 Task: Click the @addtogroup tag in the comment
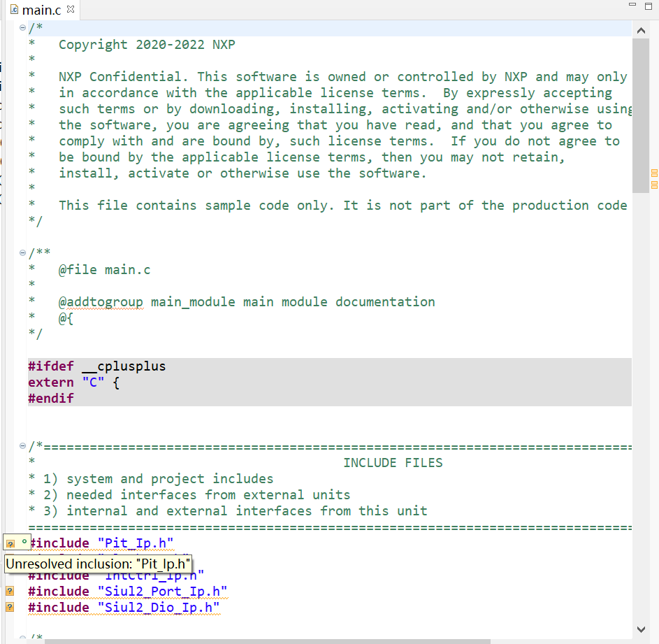[x=101, y=302]
